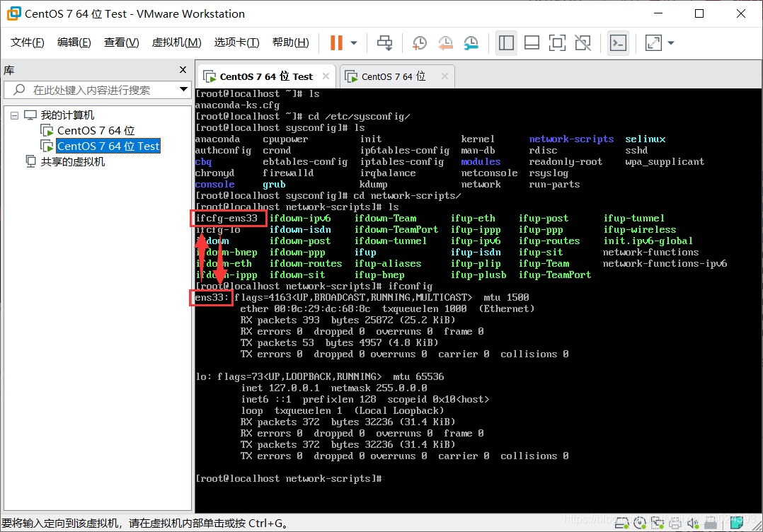The height and width of the screenshot is (532, 763).
Task: Click the USB controller status icon
Action: 711,524
